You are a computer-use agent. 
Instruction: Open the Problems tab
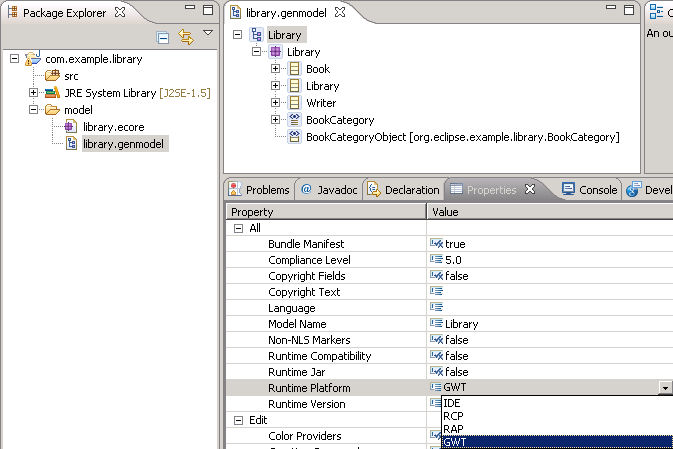(259, 189)
